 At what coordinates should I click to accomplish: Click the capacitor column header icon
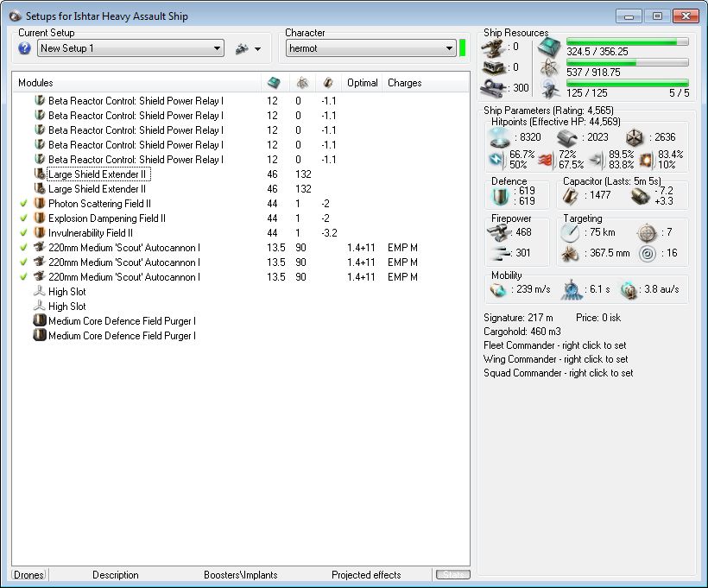[328, 83]
